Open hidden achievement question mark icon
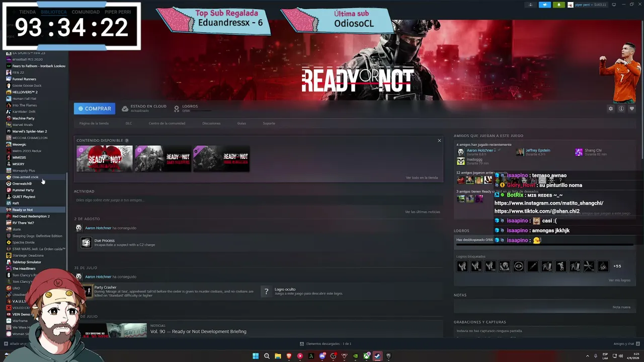 (266, 291)
